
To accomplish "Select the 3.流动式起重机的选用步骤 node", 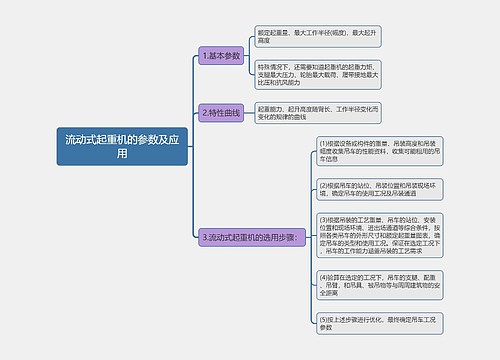I will coord(252,237).
